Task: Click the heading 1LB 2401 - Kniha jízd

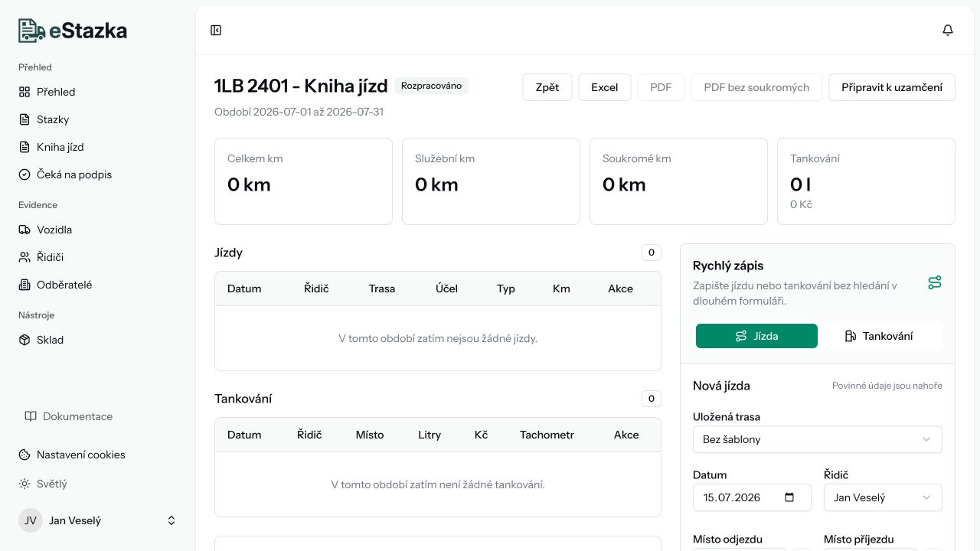Action: tap(301, 86)
